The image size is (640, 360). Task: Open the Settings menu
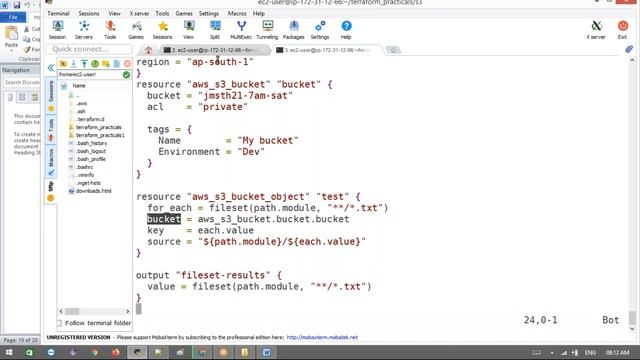[x=209, y=13]
